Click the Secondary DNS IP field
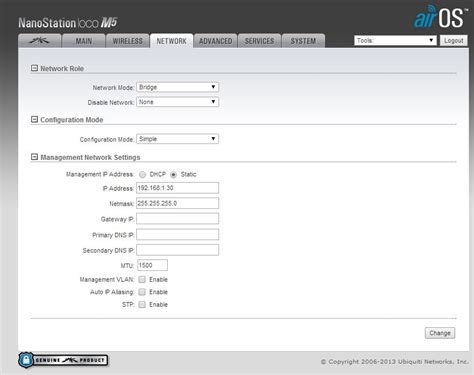 (x=177, y=250)
